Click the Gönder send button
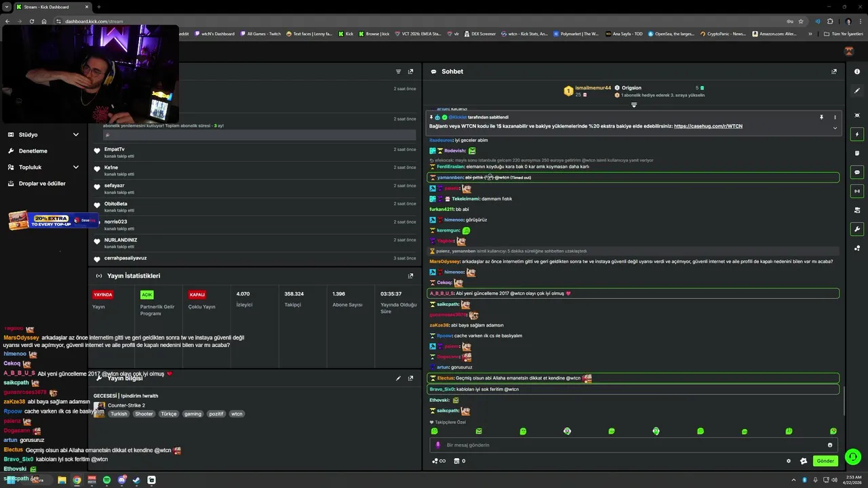This screenshot has height=488, width=868. coord(825,461)
